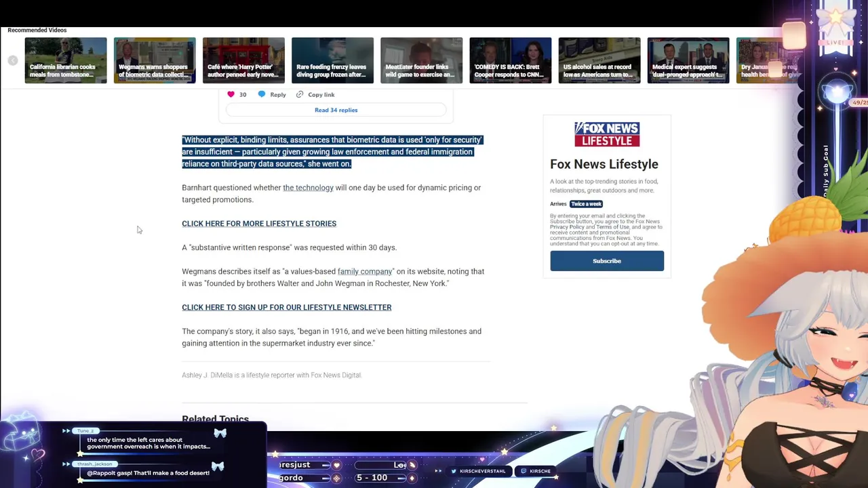The image size is (868, 488).
Task: Click the Twitter icon next to KIRSCHEVERSTAHL
Action: point(455,471)
